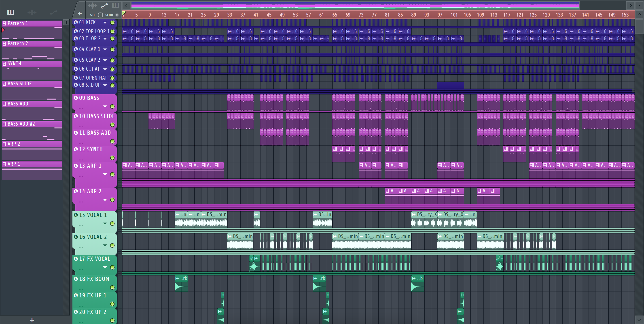Click the plus icon below the pattern list
The width and height of the screenshot is (644, 324).
click(x=32, y=320)
